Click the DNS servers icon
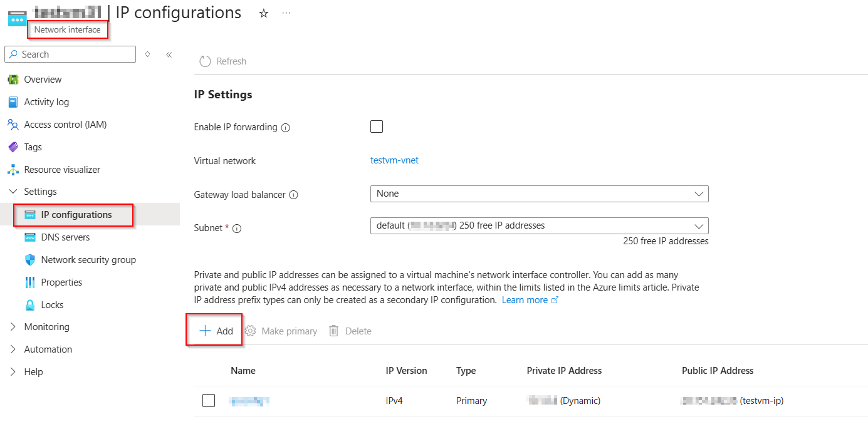 [30, 237]
